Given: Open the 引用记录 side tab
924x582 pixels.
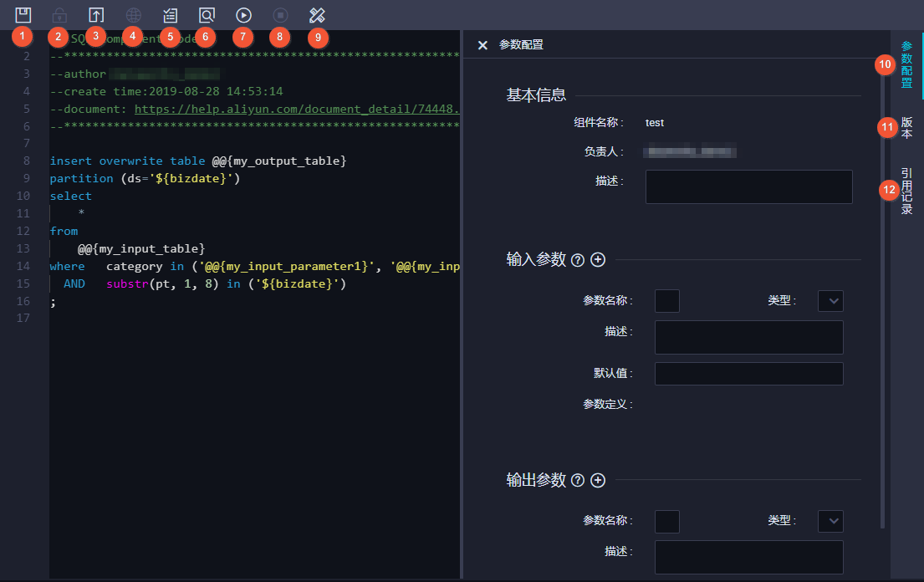Looking at the screenshot, I should [x=906, y=191].
